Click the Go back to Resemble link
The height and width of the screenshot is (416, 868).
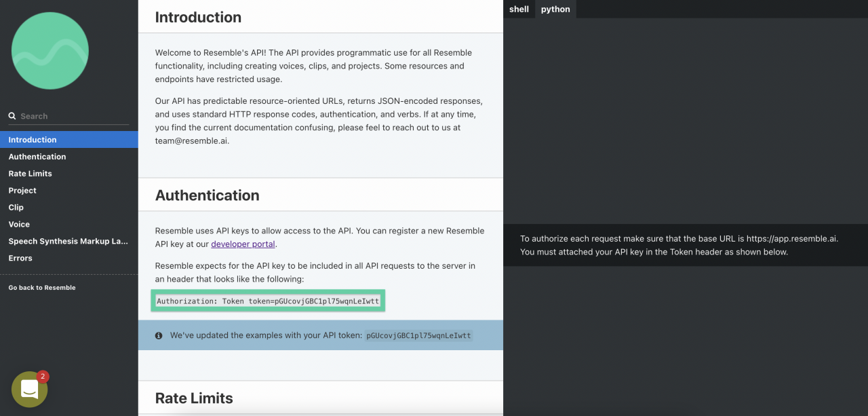[41, 287]
